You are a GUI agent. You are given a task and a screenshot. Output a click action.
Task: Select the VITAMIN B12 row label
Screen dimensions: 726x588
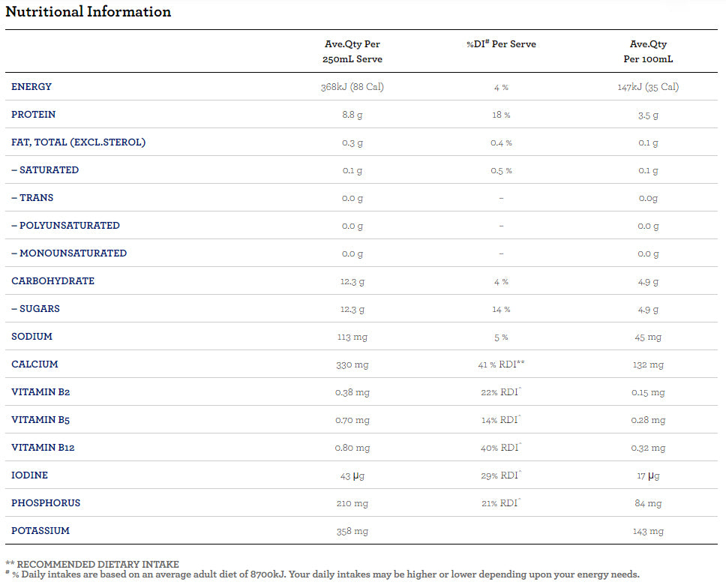[43, 448]
